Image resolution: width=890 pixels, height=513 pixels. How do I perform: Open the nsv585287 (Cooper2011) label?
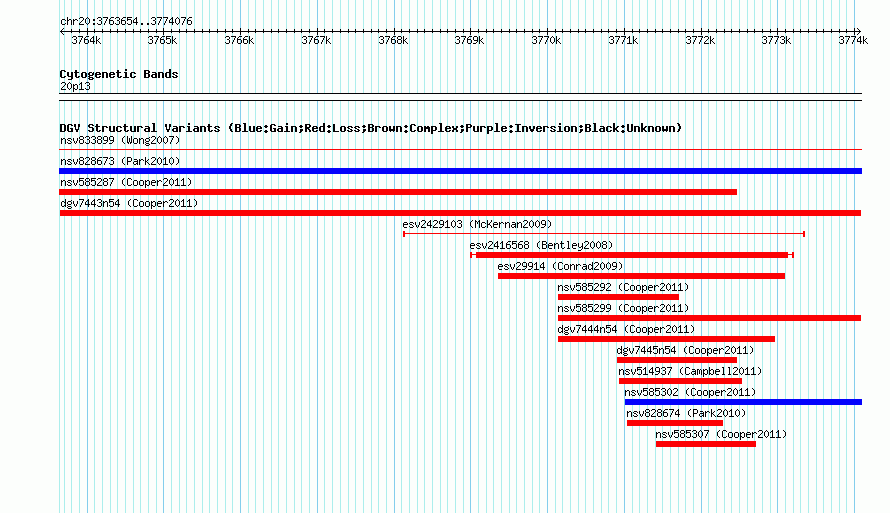coord(126,182)
